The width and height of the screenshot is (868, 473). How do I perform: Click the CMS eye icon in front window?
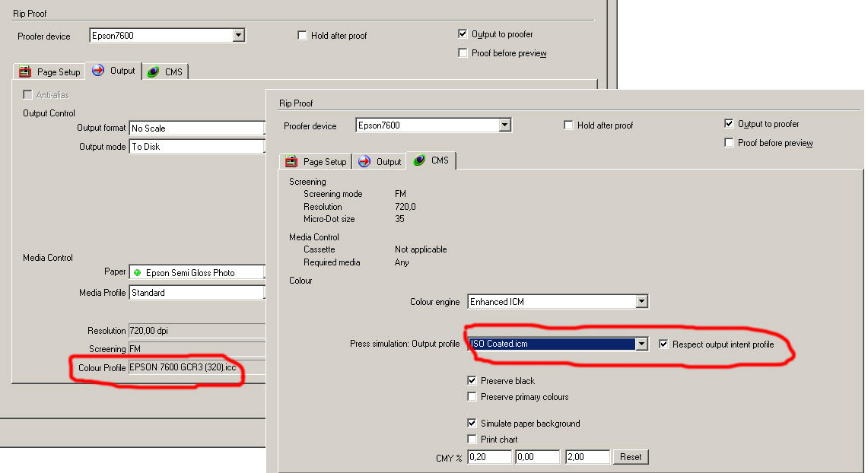pos(419,160)
